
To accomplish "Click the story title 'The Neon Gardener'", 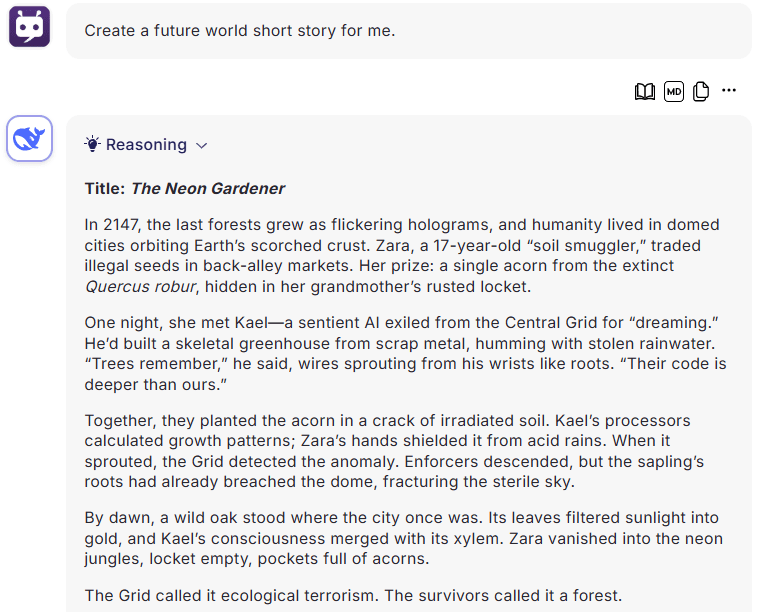I will coord(208,189).
